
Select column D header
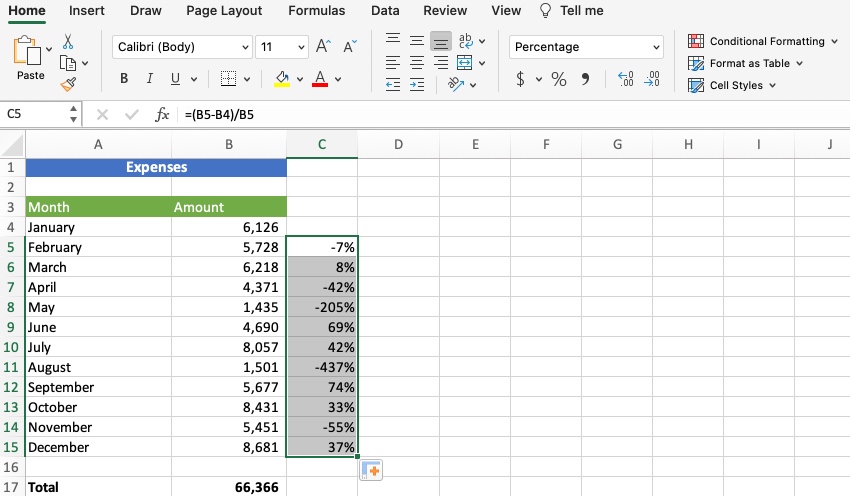coord(398,144)
